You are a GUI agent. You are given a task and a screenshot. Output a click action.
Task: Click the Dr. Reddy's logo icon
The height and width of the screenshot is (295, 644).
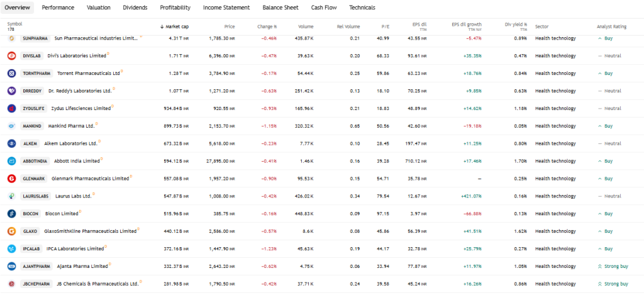click(x=11, y=91)
